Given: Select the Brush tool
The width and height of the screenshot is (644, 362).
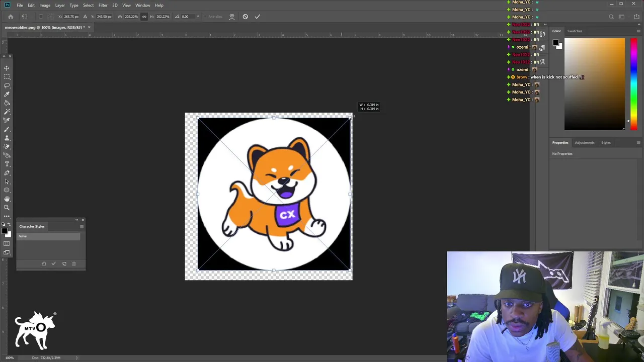Looking at the screenshot, I should click(x=7, y=129).
